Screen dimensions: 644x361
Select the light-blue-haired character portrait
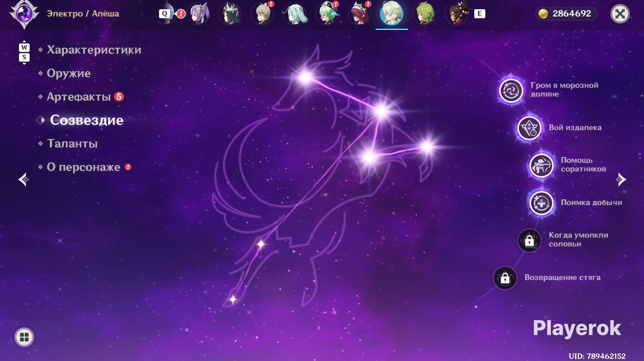(x=295, y=13)
